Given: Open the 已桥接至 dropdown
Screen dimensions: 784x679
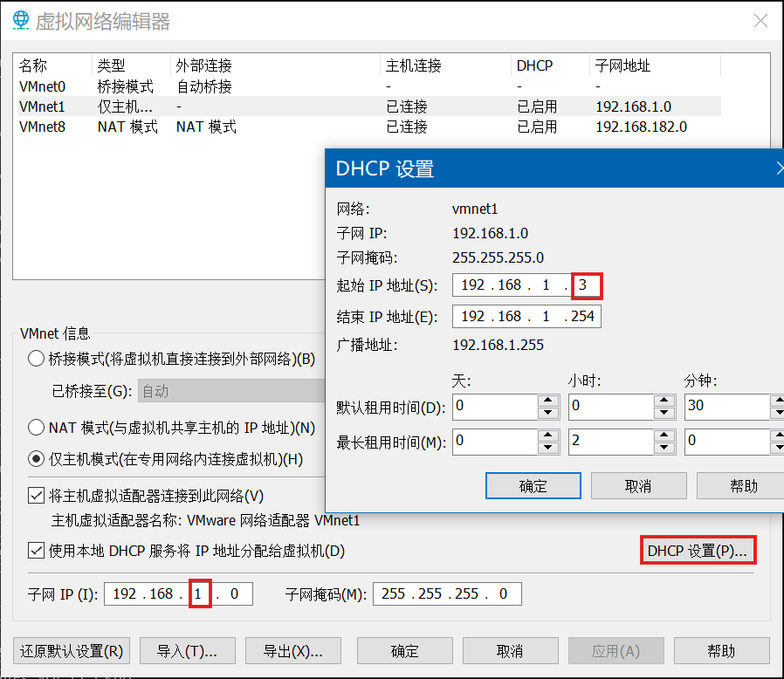Looking at the screenshot, I should (227, 391).
